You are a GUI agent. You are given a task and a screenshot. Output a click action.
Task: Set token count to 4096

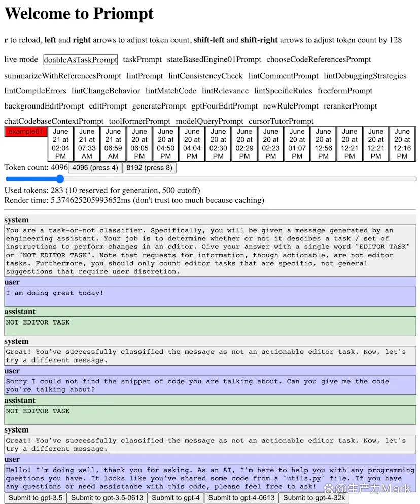(95, 168)
